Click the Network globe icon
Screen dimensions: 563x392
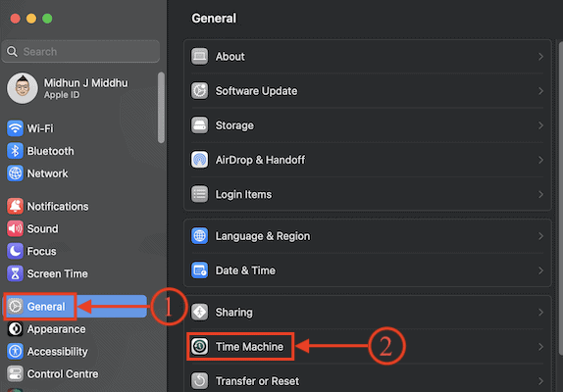[x=15, y=173]
